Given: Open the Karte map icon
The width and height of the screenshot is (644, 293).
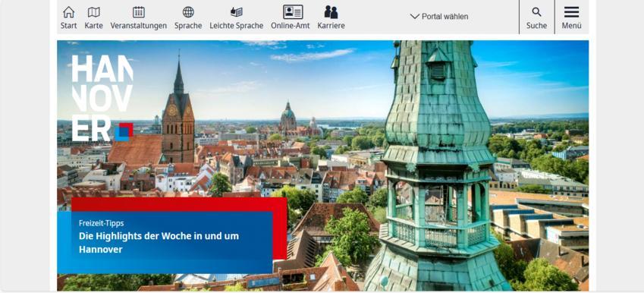Looking at the screenshot, I should coord(93,12).
